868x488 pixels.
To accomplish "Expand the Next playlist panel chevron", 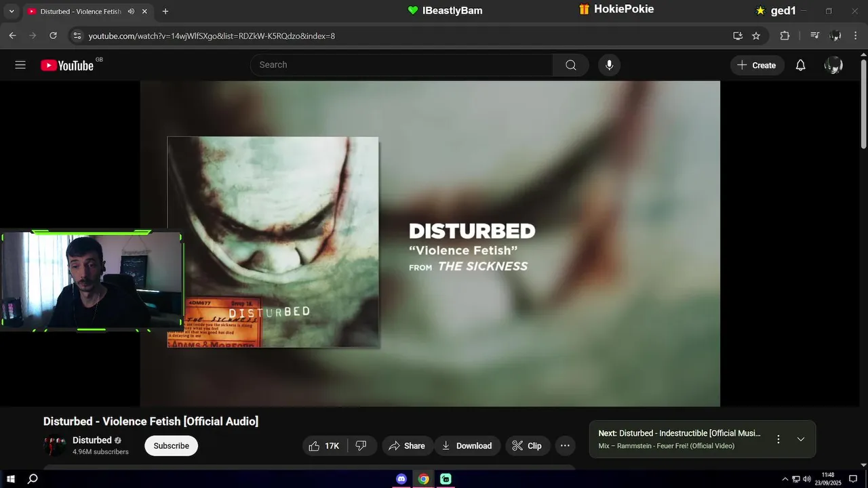I will (x=801, y=439).
